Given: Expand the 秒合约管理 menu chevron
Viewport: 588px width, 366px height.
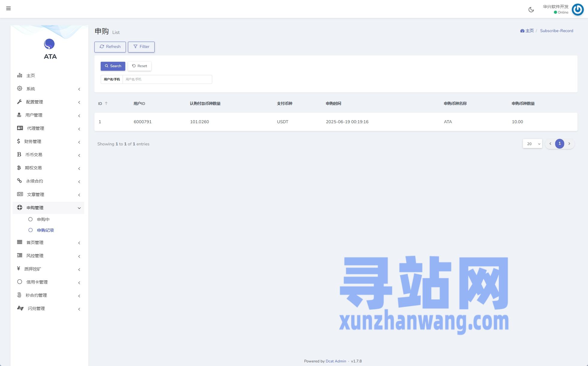Looking at the screenshot, I should coord(79,296).
